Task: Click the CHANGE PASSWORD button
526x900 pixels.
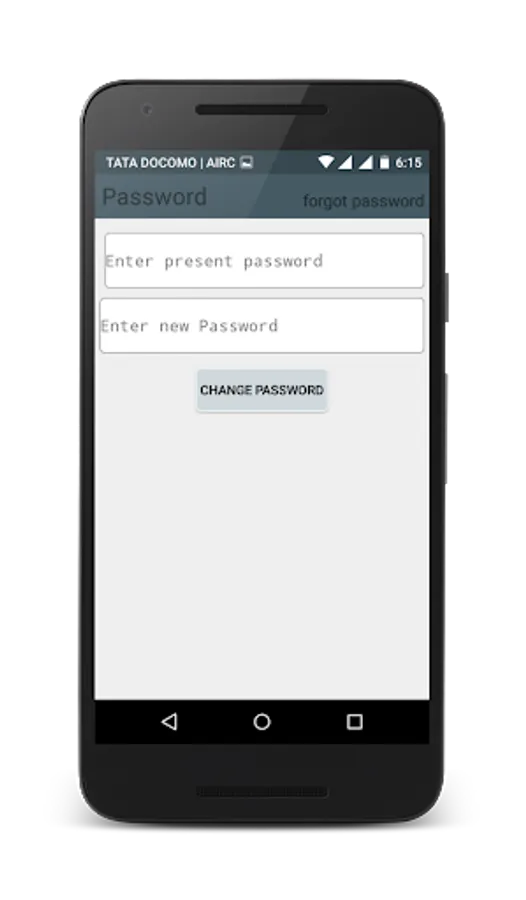Action: 262,390
